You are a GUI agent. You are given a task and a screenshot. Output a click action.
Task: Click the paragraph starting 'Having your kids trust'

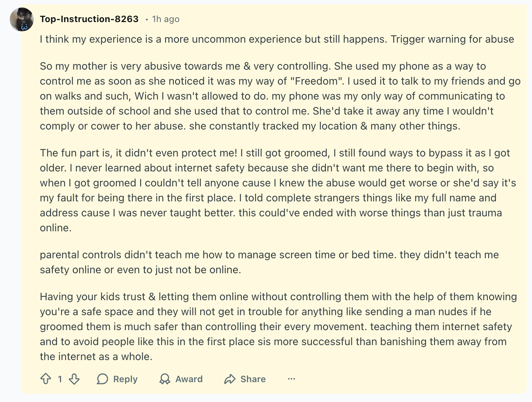tap(278, 326)
